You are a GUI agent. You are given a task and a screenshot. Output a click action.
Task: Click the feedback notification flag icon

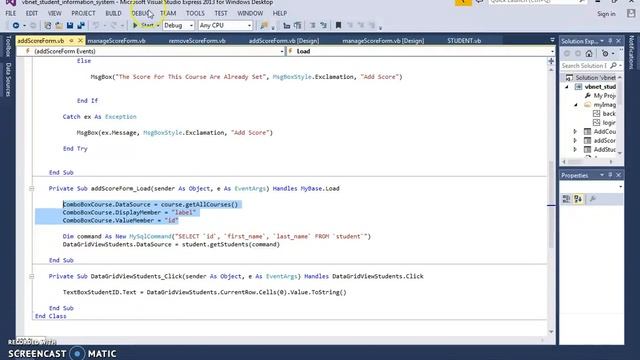[463, 2]
